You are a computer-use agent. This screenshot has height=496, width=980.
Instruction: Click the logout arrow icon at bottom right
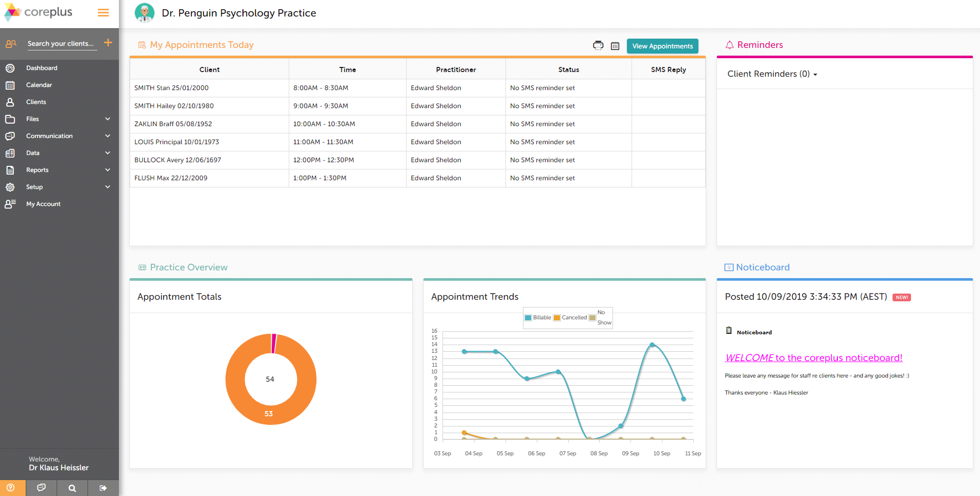point(103,488)
